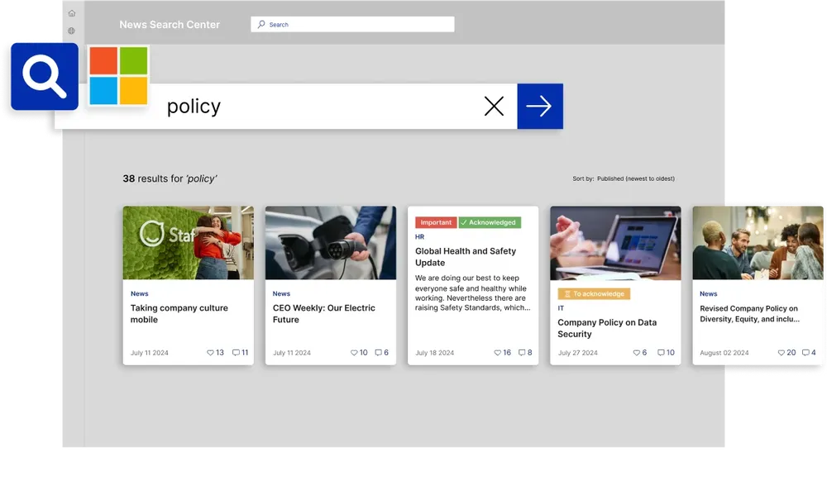This screenshot has height=504, width=827.
Task: Click the 'News Search Center' header title
Action: point(170,25)
